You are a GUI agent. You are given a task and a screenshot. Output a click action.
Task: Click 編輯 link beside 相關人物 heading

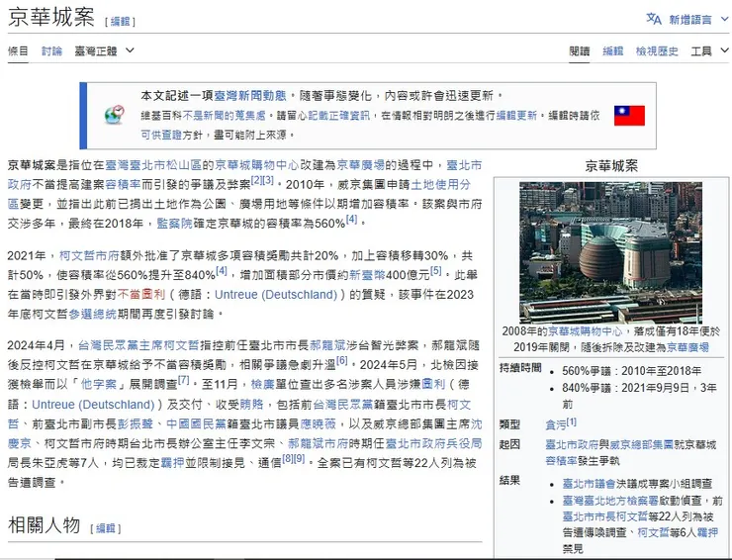click(106, 528)
